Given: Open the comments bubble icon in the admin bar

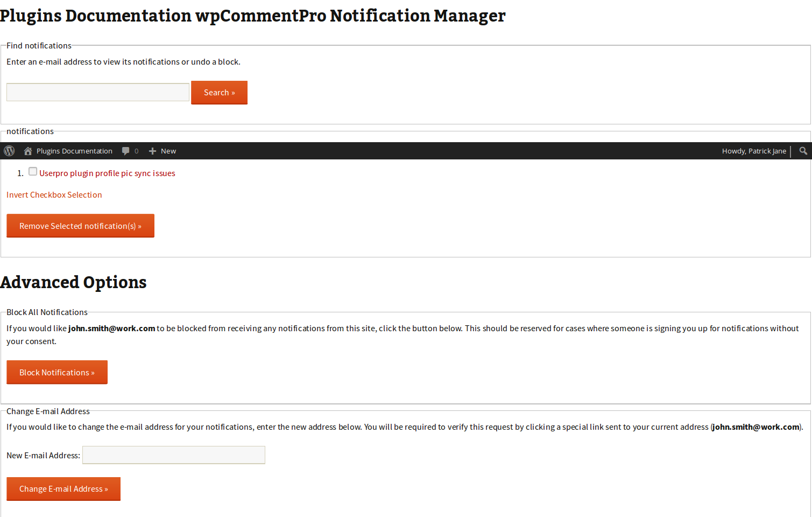Looking at the screenshot, I should 124,151.
